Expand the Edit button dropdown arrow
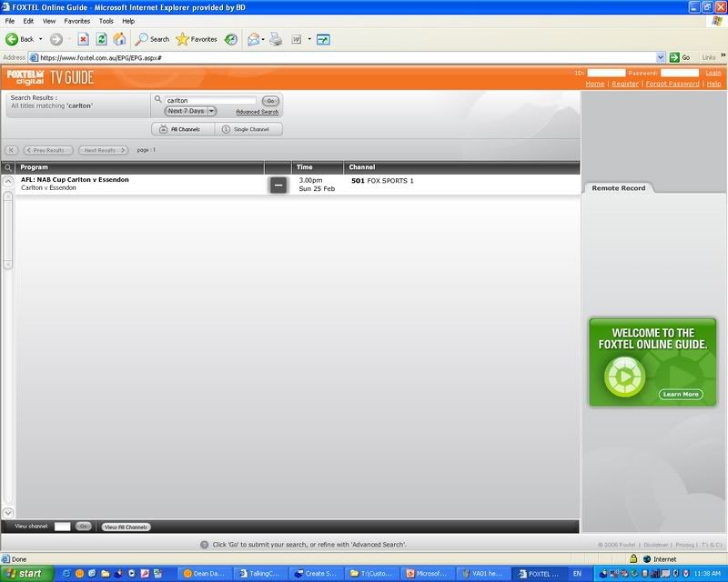This screenshot has width=728, height=582. click(x=309, y=39)
